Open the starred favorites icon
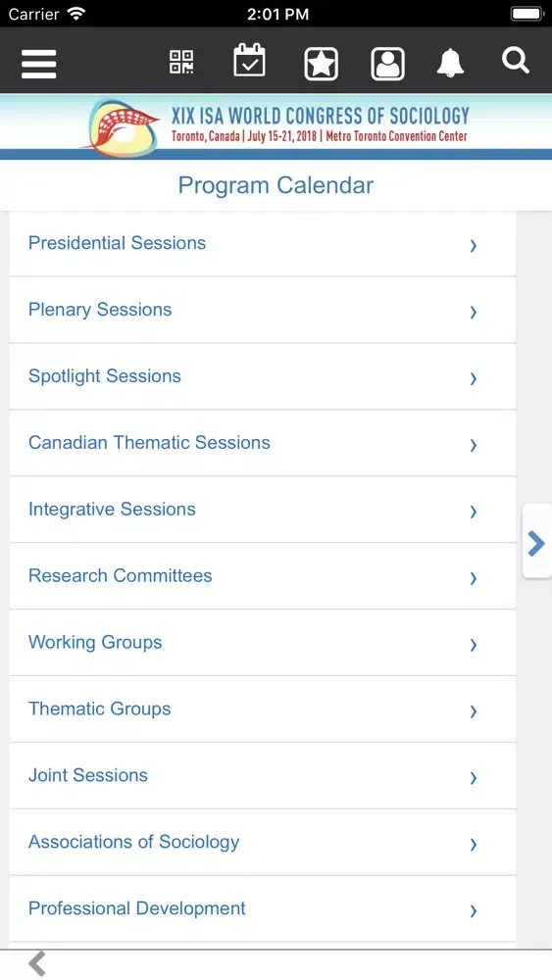Image resolution: width=552 pixels, height=980 pixels. (x=322, y=64)
